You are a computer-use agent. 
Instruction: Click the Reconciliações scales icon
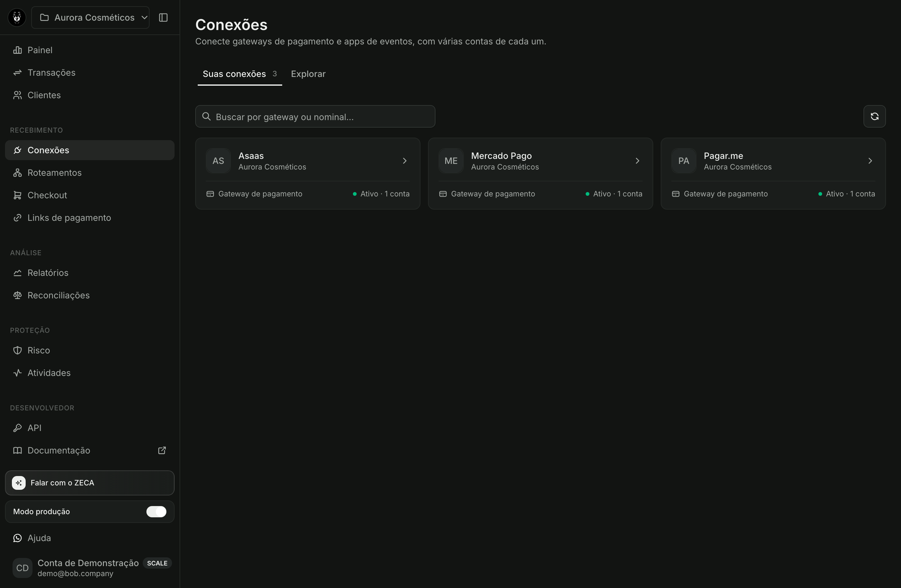pyautogui.click(x=18, y=296)
